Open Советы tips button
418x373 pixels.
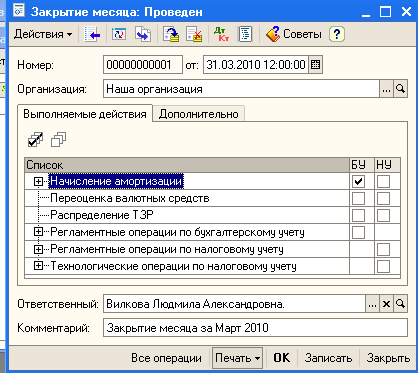(294, 34)
